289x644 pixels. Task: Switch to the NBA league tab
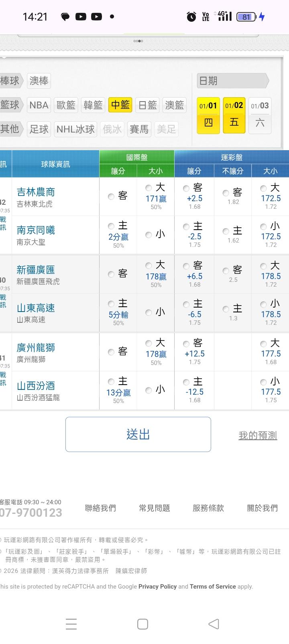tap(39, 105)
